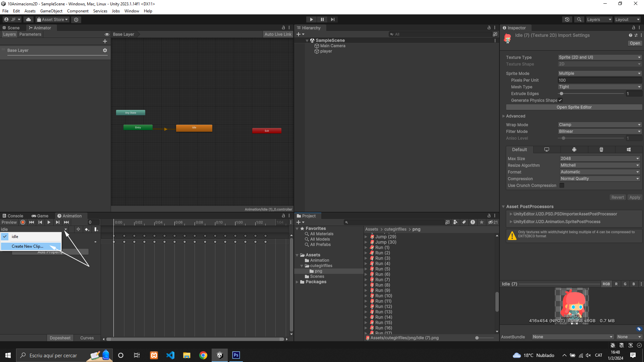Click the Add Keyframe icon in Animation

[87, 229]
